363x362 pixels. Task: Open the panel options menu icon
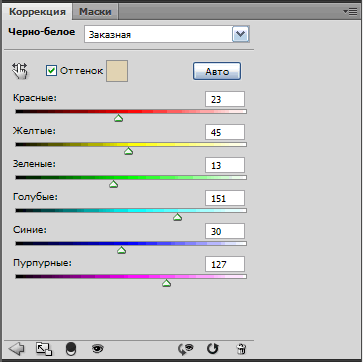click(350, 12)
